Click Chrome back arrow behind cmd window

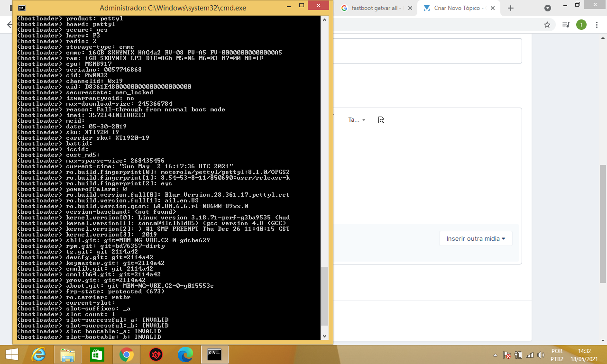pyautogui.click(x=9, y=25)
